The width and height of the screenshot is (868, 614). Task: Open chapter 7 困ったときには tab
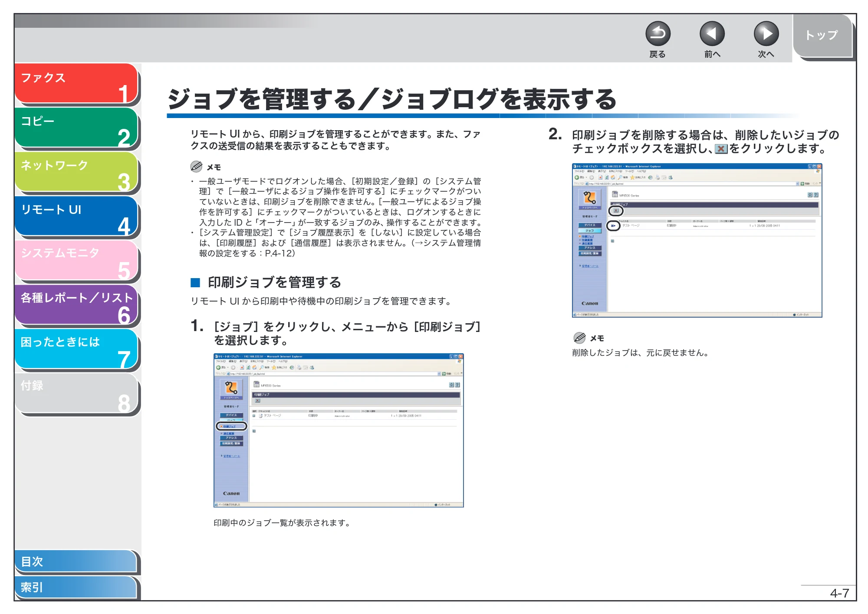pos(76,349)
